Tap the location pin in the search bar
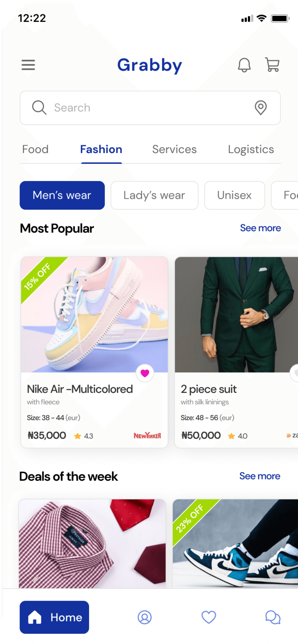This screenshot has width=298, height=644. pos(261,108)
